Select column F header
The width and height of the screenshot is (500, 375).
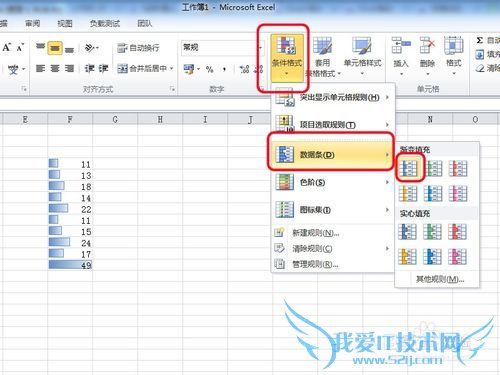coord(70,119)
